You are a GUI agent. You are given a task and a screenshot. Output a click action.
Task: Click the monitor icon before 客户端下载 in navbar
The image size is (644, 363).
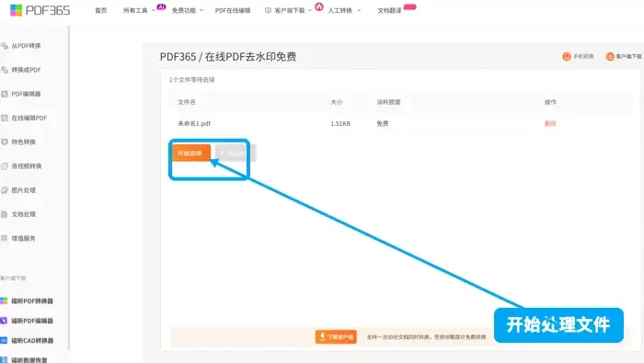(x=269, y=11)
